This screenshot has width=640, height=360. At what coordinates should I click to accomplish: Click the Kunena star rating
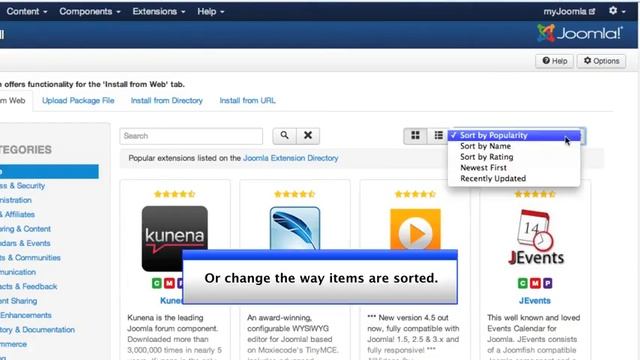175,194
